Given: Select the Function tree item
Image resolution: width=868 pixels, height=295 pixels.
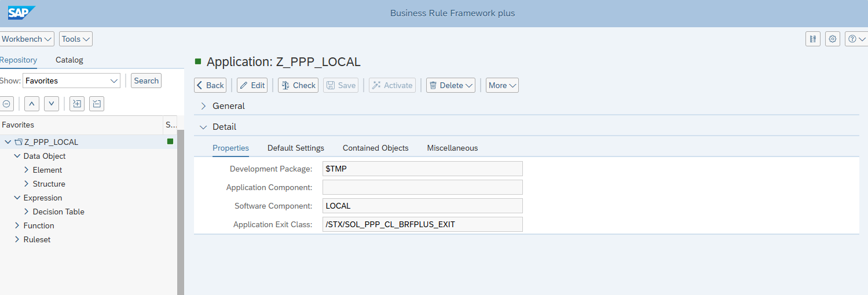Looking at the screenshot, I should (39, 225).
